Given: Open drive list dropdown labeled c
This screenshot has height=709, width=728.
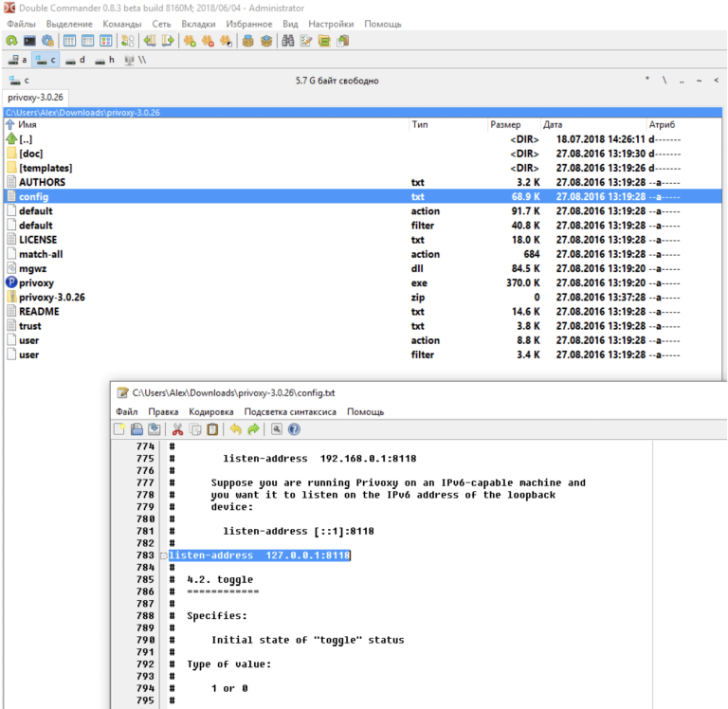Looking at the screenshot, I should pyautogui.click(x=19, y=81).
